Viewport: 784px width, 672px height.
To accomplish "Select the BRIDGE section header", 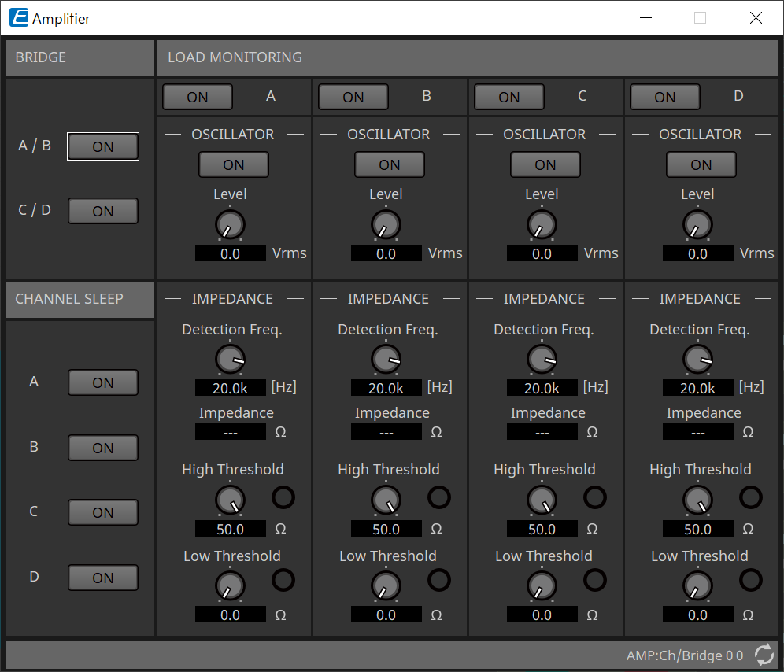I will (x=79, y=57).
